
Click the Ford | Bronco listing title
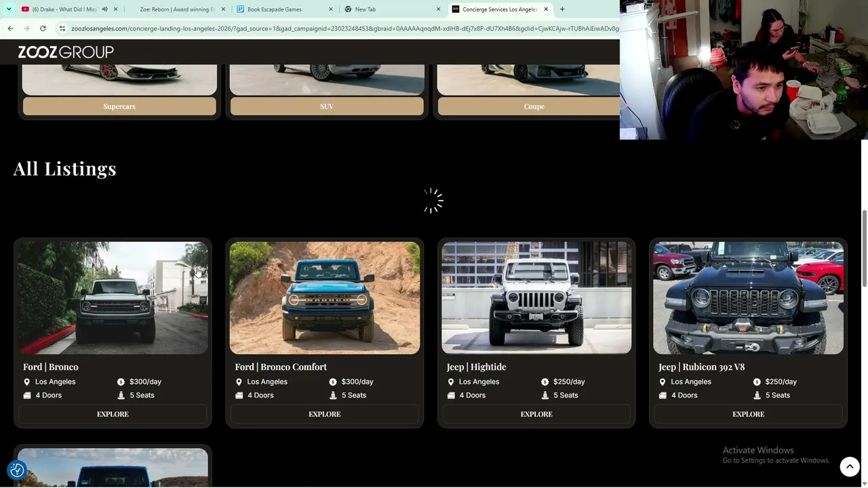[x=51, y=367]
